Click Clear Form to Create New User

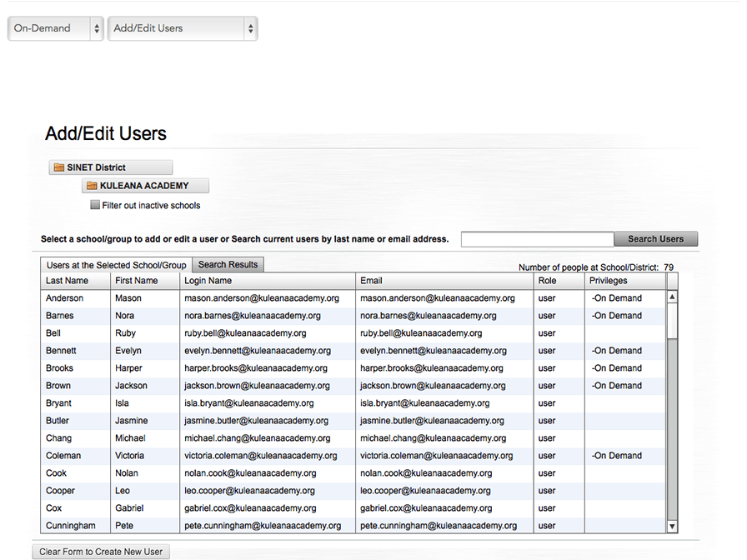(101, 552)
